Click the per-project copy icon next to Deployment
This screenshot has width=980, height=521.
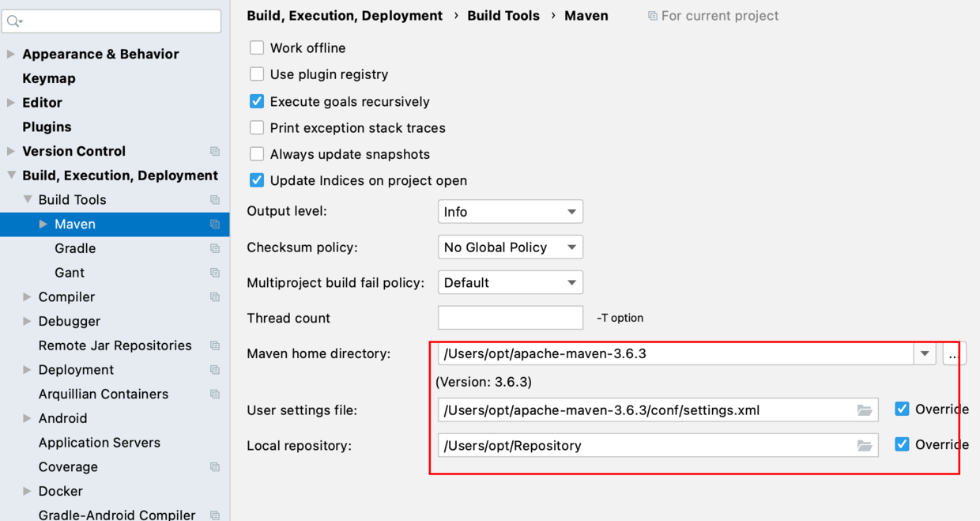point(215,370)
